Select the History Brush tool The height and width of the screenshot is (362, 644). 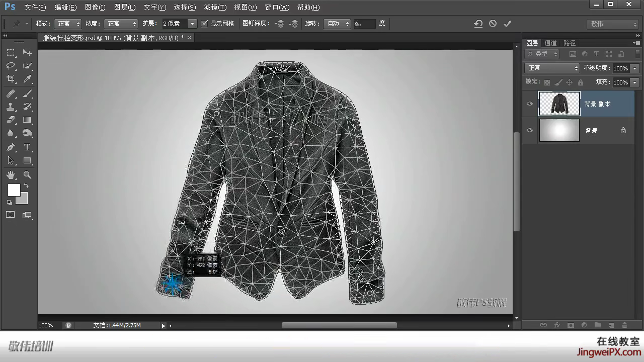[x=27, y=107]
